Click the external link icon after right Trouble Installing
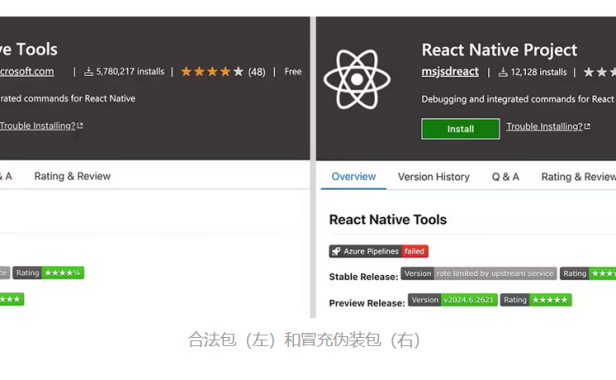This screenshot has width=616, height=380. point(587,127)
